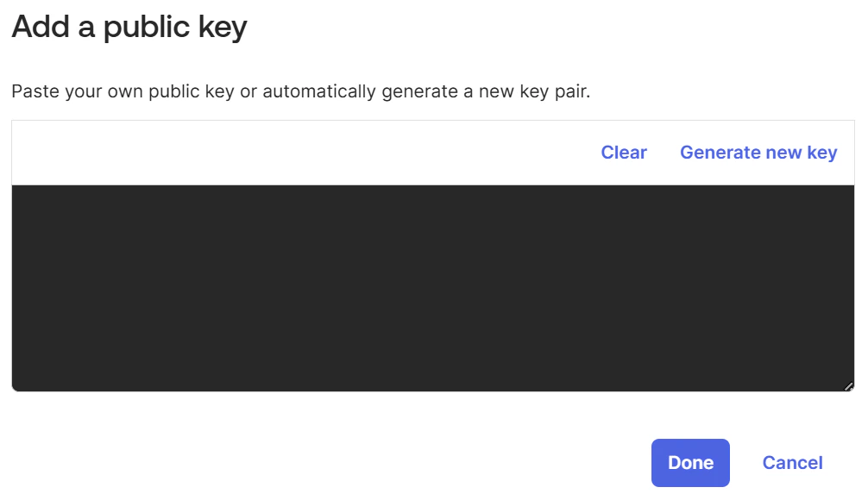The height and width of the screenshot is (500, 868).
Task: Click the Clear action above the key field
Action: 624,152
